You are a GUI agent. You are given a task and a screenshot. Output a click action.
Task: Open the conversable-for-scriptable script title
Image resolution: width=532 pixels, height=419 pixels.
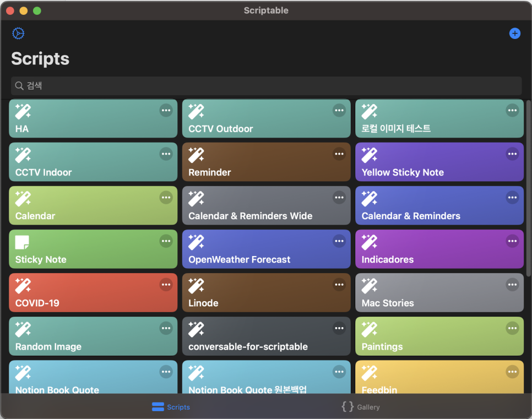click(x=248, y=347)
